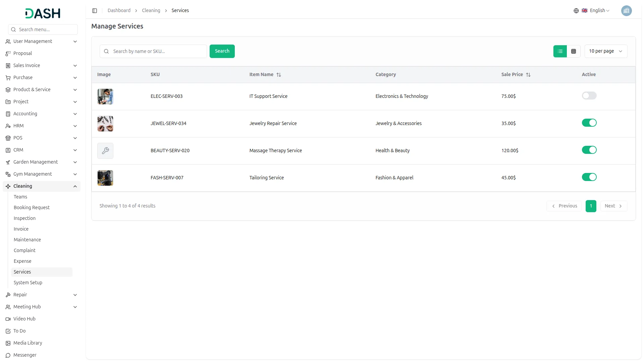
Task: Open the Messenger chat icon in sidebar
Action: click(x=8, y=355)
